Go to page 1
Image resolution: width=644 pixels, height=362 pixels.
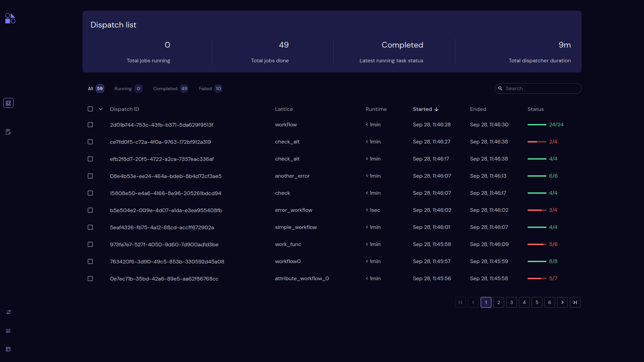(486, 302)
